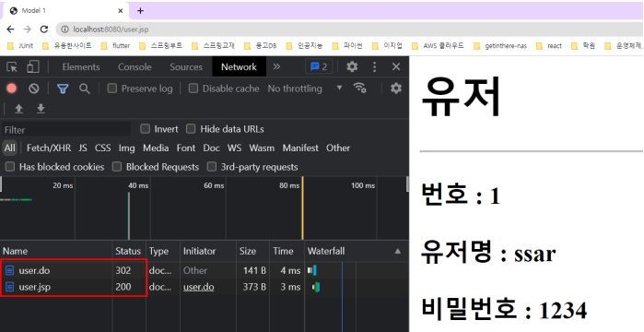Sort by the Time column header
The height and width of the screenshot is (332, 644).
pyautogui.click(x=287, y=251)
